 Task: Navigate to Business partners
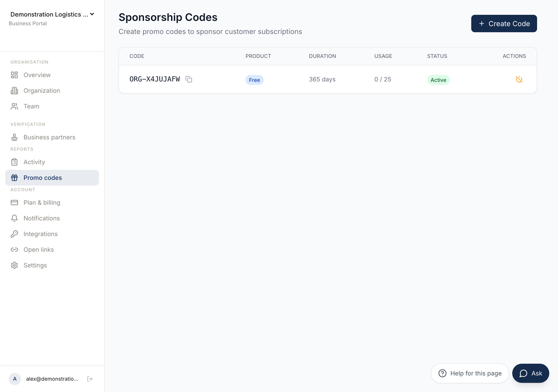[x=52, y=137]
